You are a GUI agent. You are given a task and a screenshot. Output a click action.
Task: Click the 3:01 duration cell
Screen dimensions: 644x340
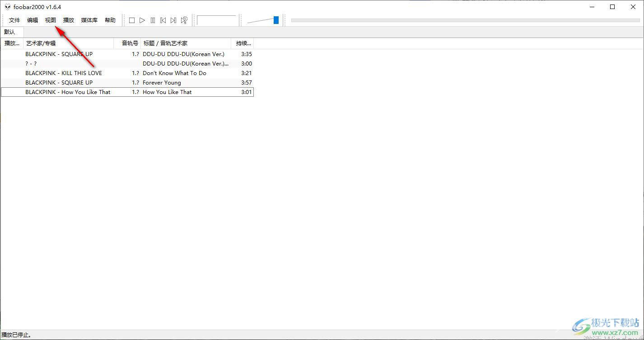pos(247,92)
